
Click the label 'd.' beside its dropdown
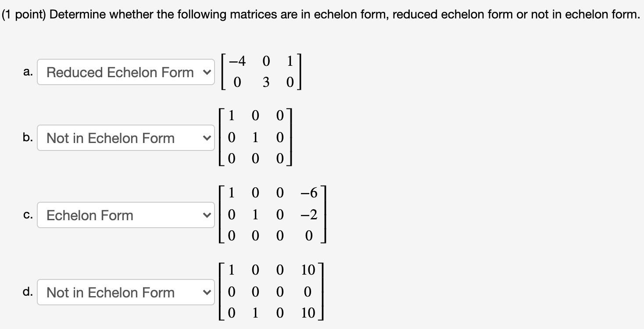click(28, 292)
